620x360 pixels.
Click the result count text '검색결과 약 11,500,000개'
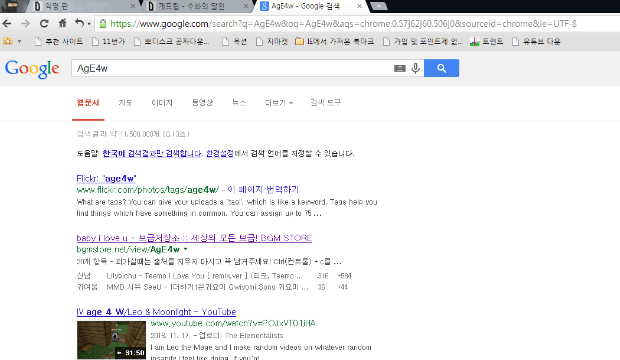coord(133,134)
